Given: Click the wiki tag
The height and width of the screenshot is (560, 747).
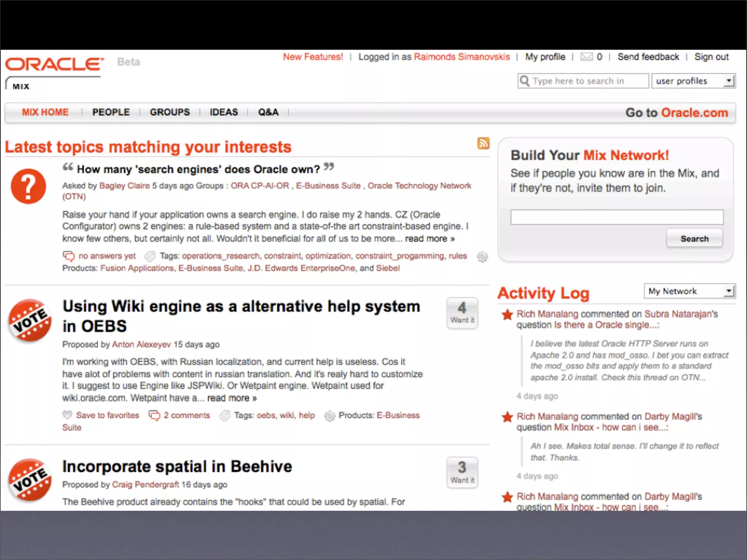Looking at the screenshot, I should click(287, 415).
